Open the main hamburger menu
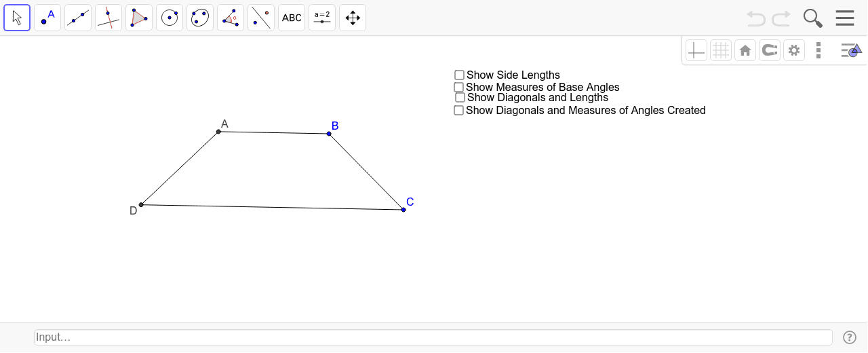The image size is (868, 353). [845, 18]
